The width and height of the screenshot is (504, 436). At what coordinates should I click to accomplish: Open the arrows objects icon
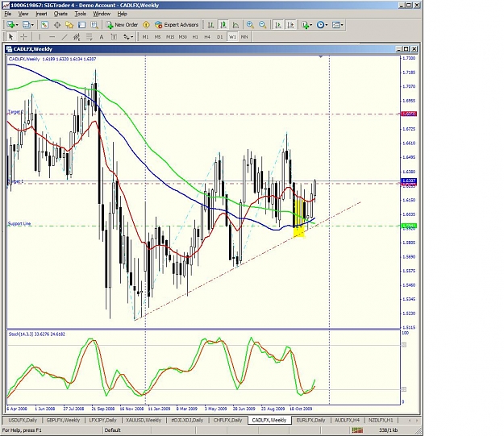pos(126,37)
